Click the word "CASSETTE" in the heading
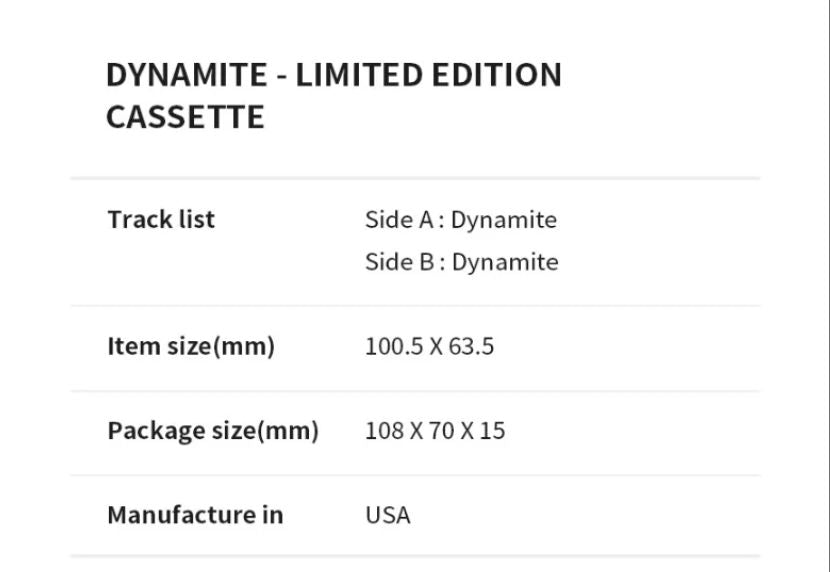830x572 pixels. point(185,117)
